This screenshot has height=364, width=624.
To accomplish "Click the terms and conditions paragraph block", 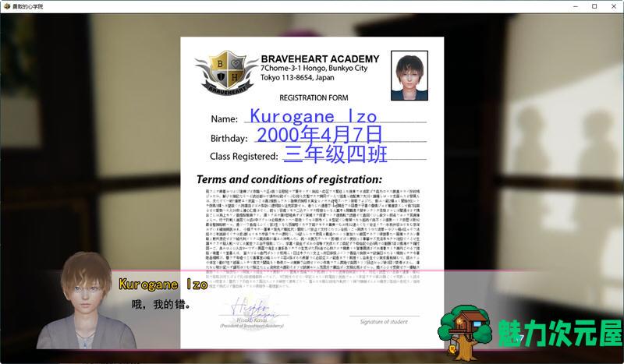I will click(313, 239).
